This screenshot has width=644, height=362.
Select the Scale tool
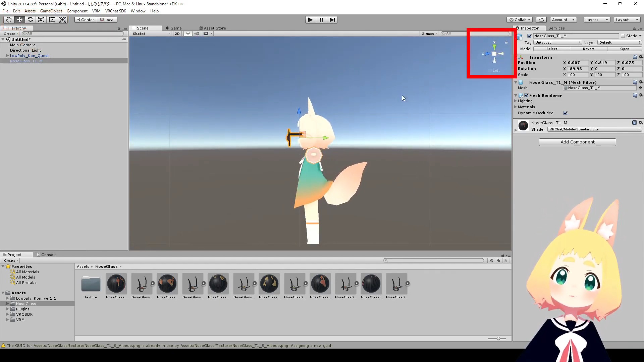click(x=41, y=20)
